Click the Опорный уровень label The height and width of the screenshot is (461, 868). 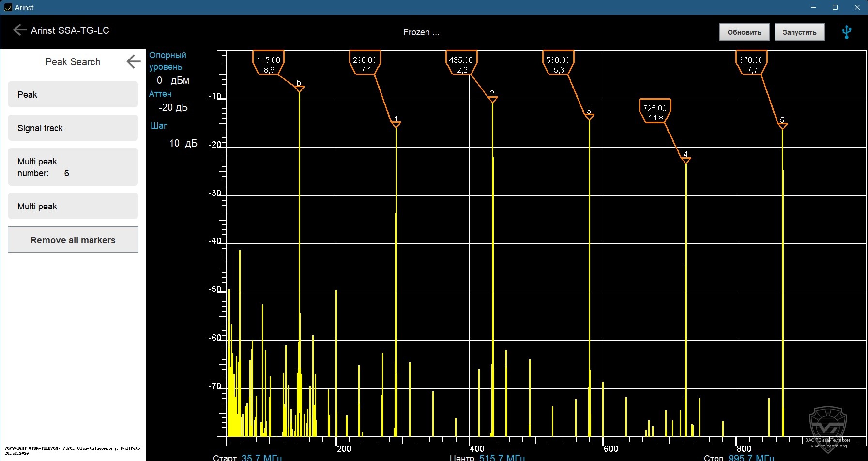168,61
